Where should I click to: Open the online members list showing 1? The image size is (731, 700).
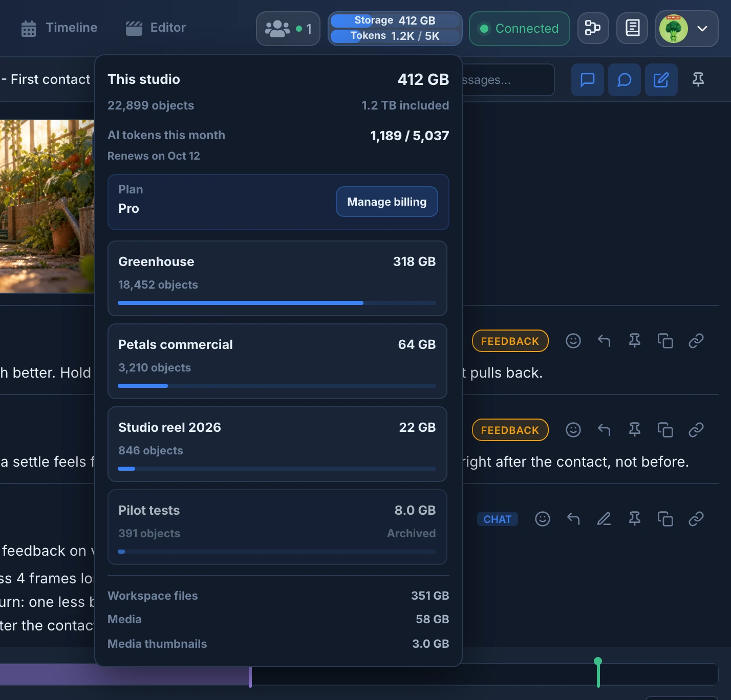(288, 29)
